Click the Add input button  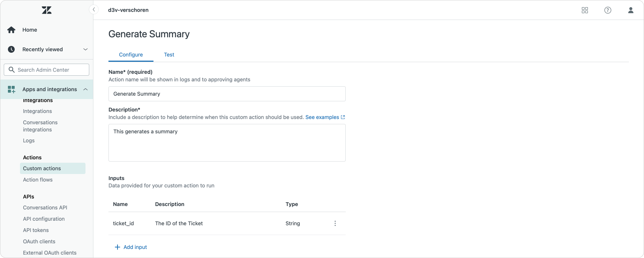pos(131,247)
